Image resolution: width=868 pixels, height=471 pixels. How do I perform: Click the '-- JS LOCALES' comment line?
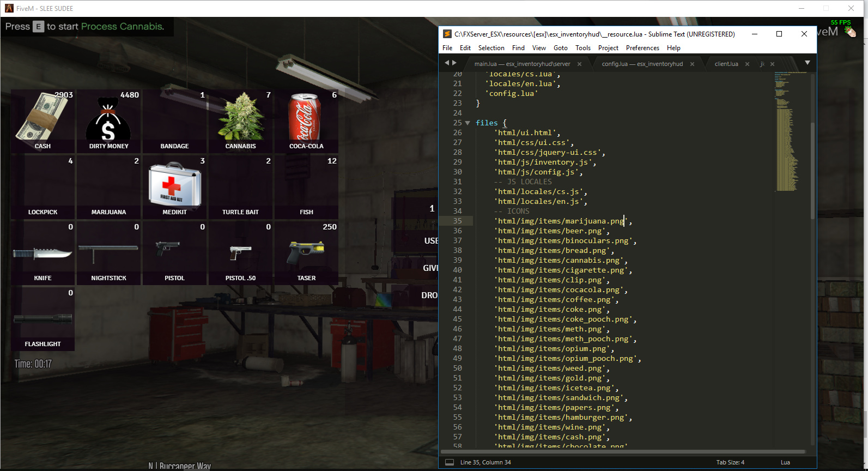click(523, 182)
